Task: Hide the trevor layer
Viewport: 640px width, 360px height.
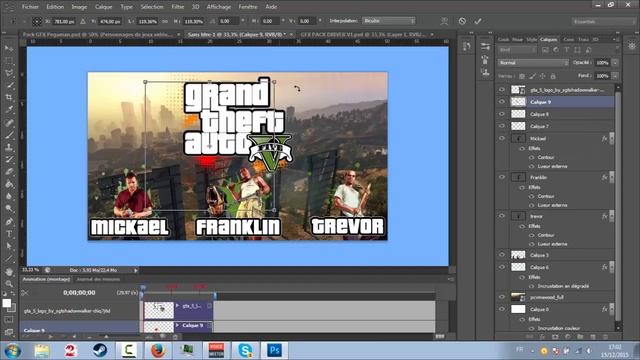Action: (x=502, y=216)
